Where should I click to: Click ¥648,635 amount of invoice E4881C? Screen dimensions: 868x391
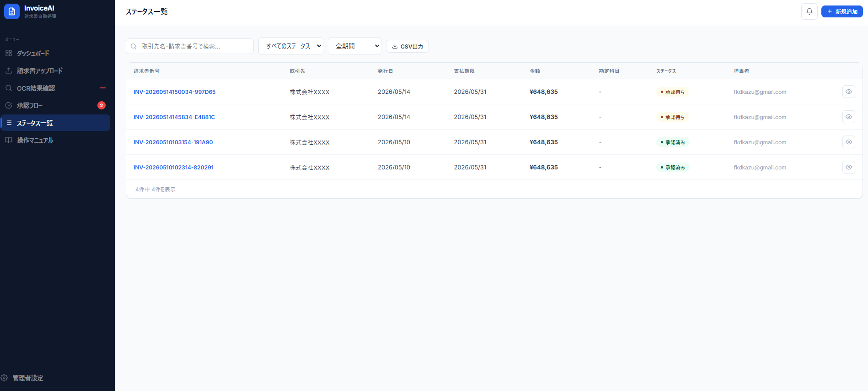[544, 117]
